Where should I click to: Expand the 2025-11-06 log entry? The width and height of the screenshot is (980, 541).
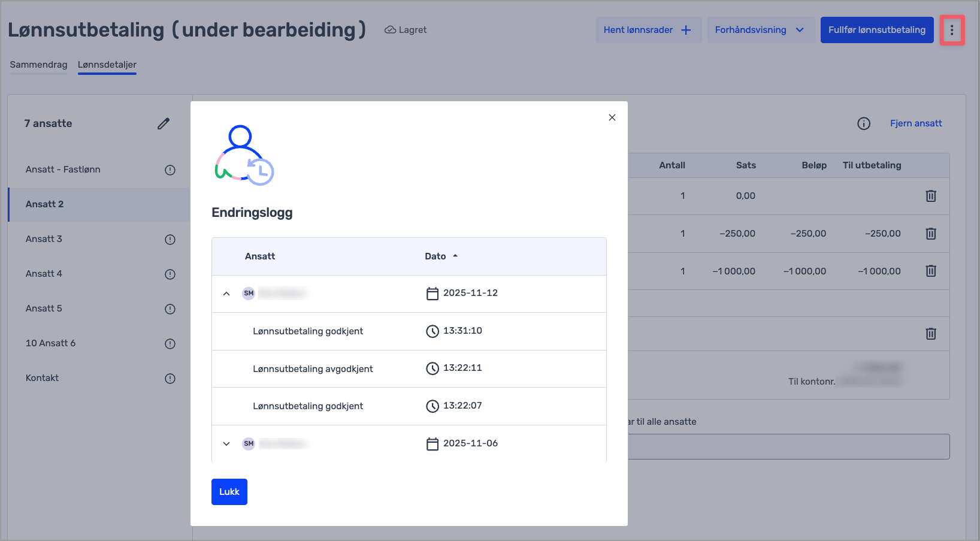tap(226, 444)
